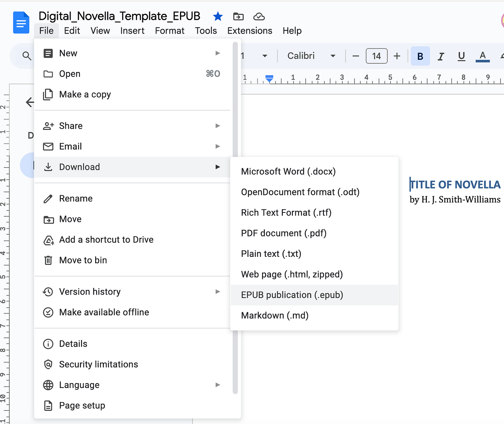Click the bin trash icon
Viewport: 504px width, 424px height.
[48, 260]
